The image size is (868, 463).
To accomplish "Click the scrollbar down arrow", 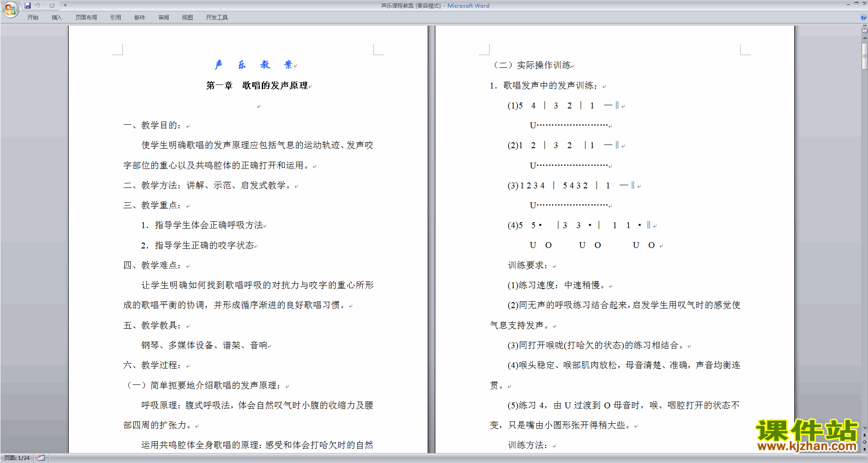I will click(x=864, y=428).
